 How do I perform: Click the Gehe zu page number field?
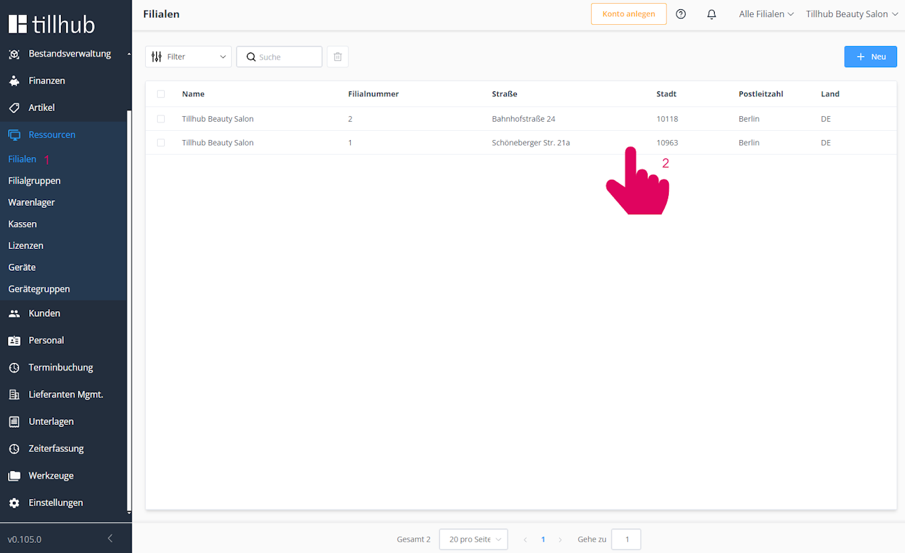(x=626, y=539)
